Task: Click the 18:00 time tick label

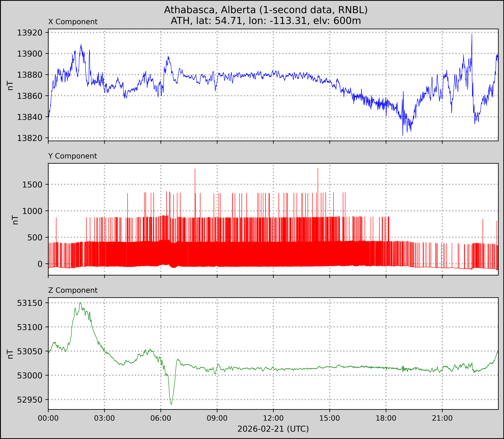Action: point(386,418)
